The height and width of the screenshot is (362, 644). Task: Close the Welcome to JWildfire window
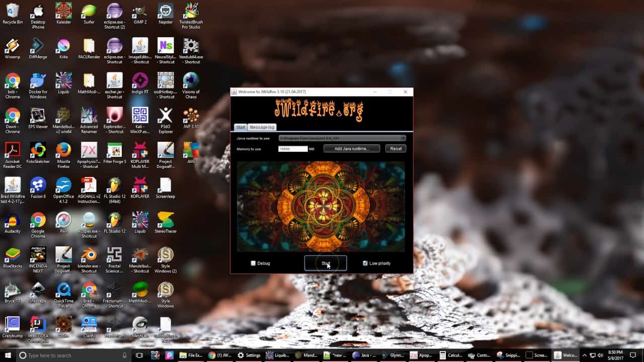coord(406,92)
